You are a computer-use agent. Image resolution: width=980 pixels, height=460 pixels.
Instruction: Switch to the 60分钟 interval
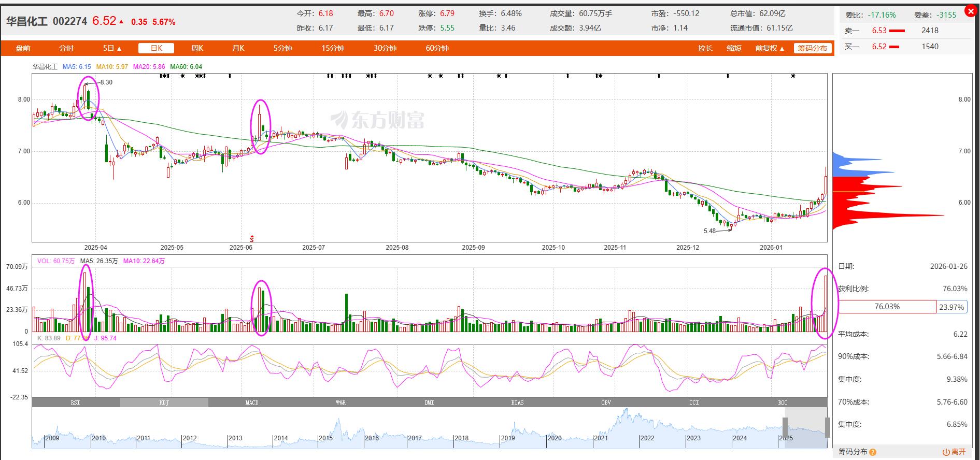(437, 48)
